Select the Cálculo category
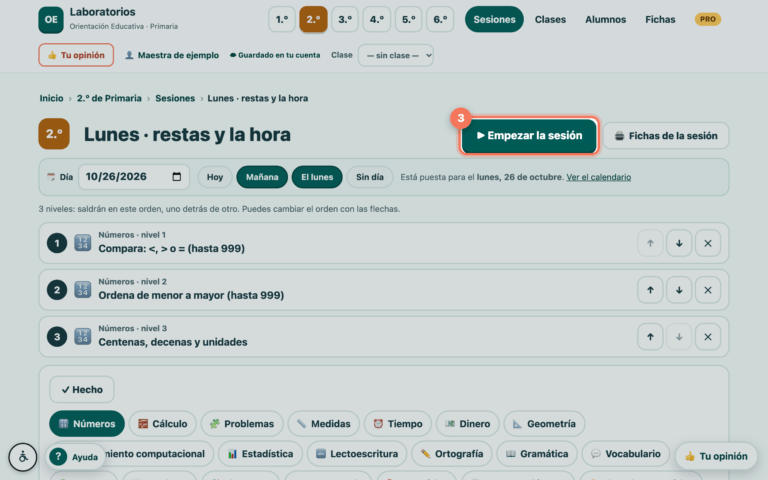This screenshot has height=480, width=768. pos(163,424)
